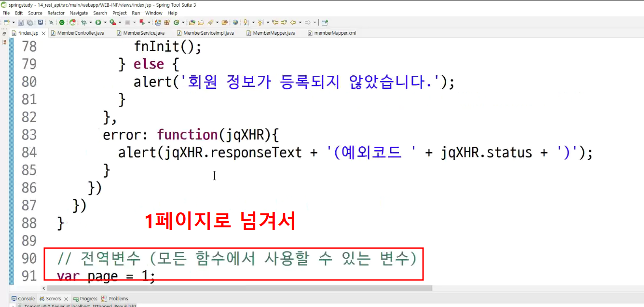644x307 pixels.
Task: Click the Search flashlight toolbar icon
Action: pos(210,22)
